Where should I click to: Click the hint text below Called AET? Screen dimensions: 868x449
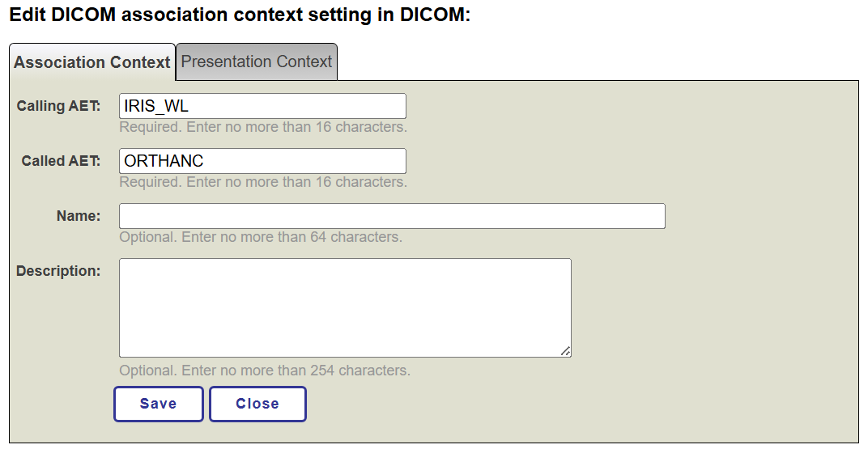262,182
